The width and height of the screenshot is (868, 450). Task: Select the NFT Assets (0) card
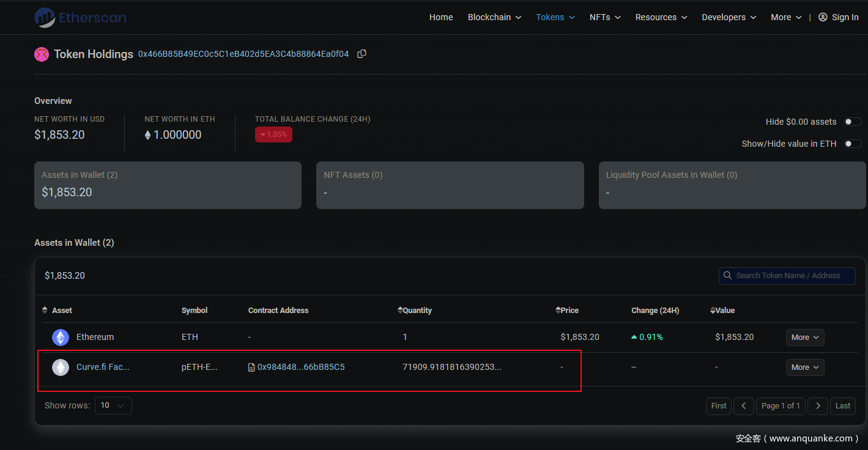pos(450,185)
